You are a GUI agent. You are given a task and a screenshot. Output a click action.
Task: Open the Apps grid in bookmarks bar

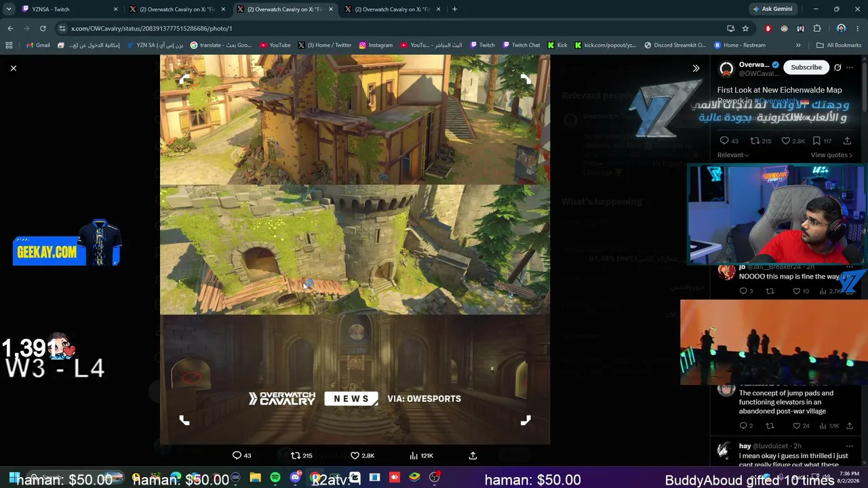point(9,45)
